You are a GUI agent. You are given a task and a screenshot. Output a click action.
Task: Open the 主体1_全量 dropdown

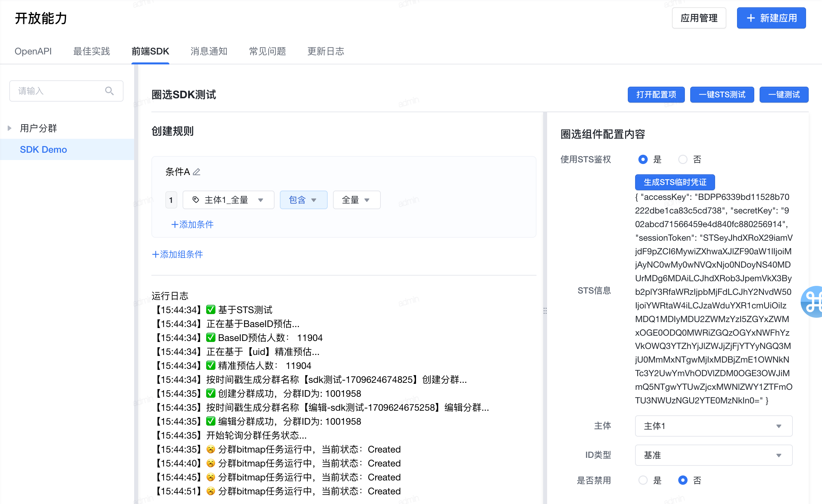(x=228, y=200)
